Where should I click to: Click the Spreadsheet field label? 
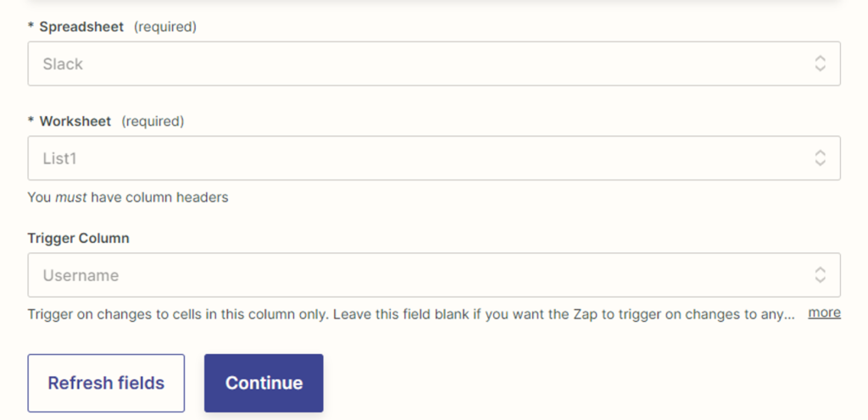[x=82, y=27]
